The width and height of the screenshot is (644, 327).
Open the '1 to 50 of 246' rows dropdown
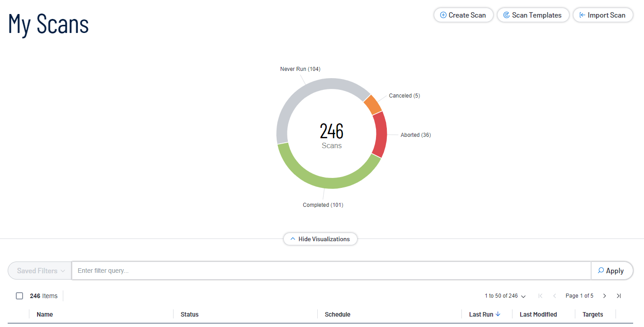pyautogui.click(x=505, y=296)
